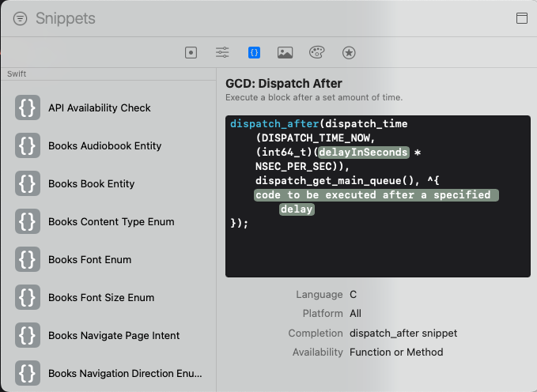This screenshot has height=392, width=537.
Task: Open the Media image library tab
Action: pyautogui.click(x=285, y=53)
